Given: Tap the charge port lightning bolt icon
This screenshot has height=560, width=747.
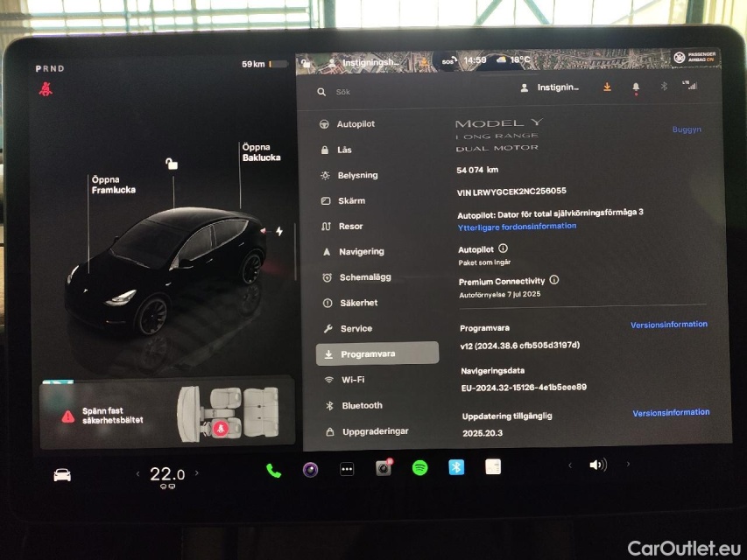Looking at the screenshot, I should [x=279, y=231].
